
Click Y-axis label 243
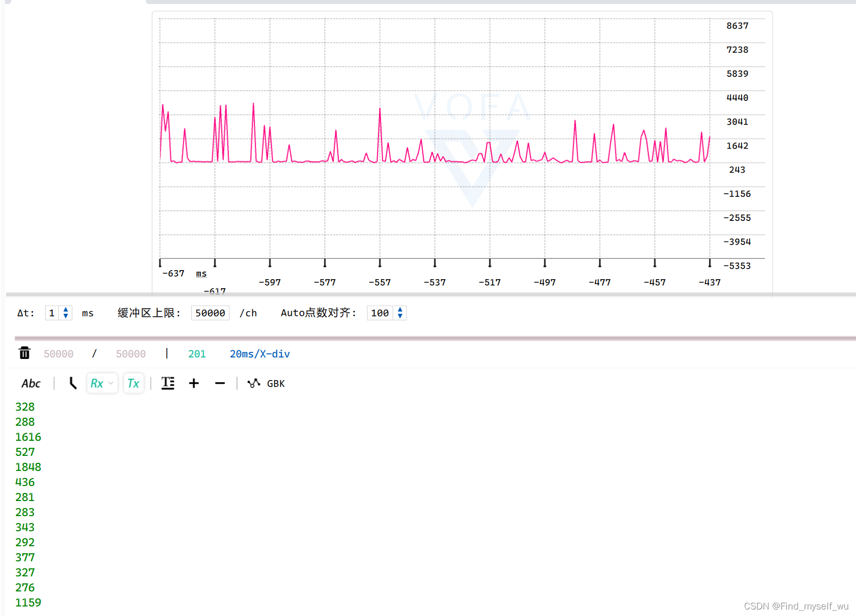pos(737,170)
